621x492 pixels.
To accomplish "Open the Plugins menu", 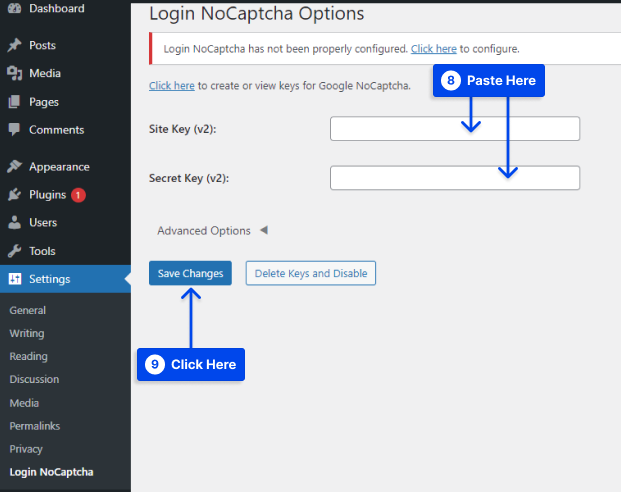I will (48, 195).
